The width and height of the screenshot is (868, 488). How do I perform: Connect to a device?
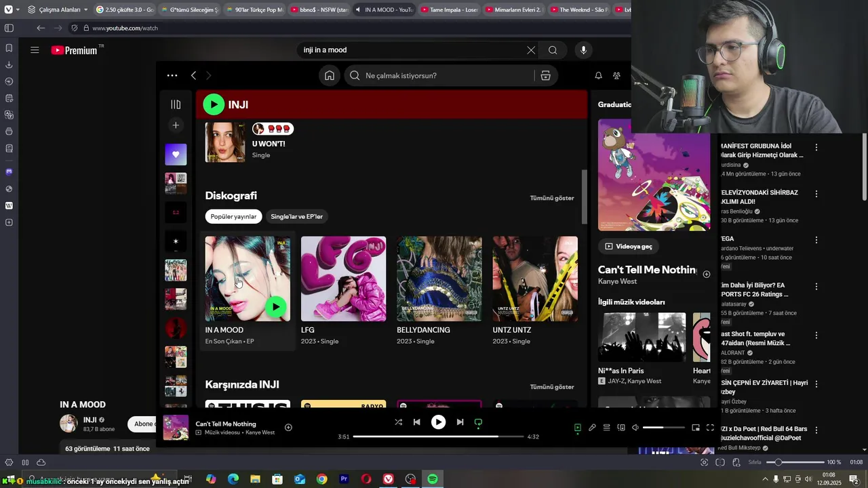click(x=621, y=428)
